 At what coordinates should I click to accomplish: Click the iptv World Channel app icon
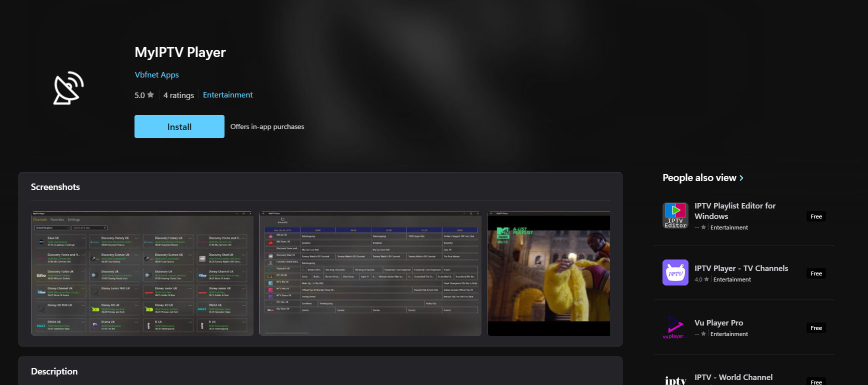pos(675,379)
